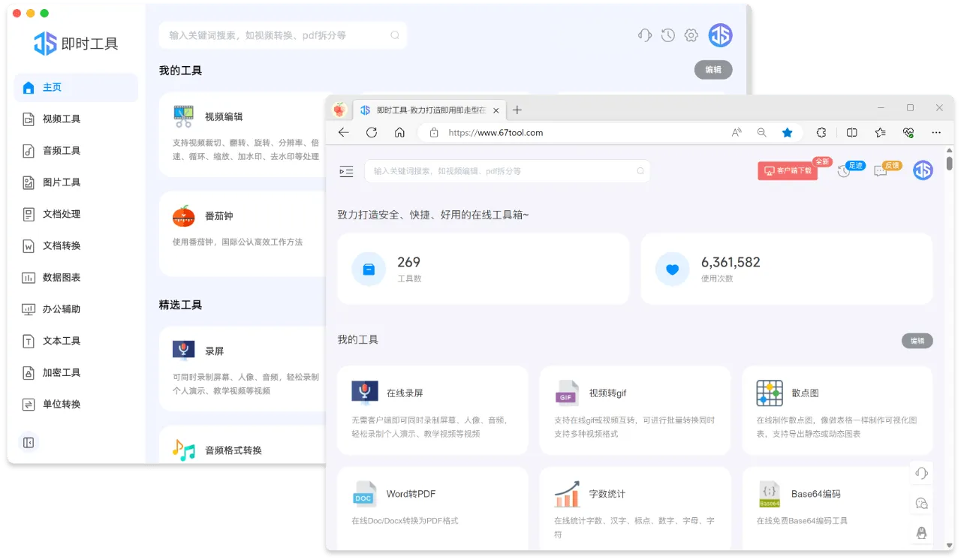Image resolution: width=961 pixels, height=560 pixels.
Task: Click the 工具数 269 stat card
Action: (484, 269)
